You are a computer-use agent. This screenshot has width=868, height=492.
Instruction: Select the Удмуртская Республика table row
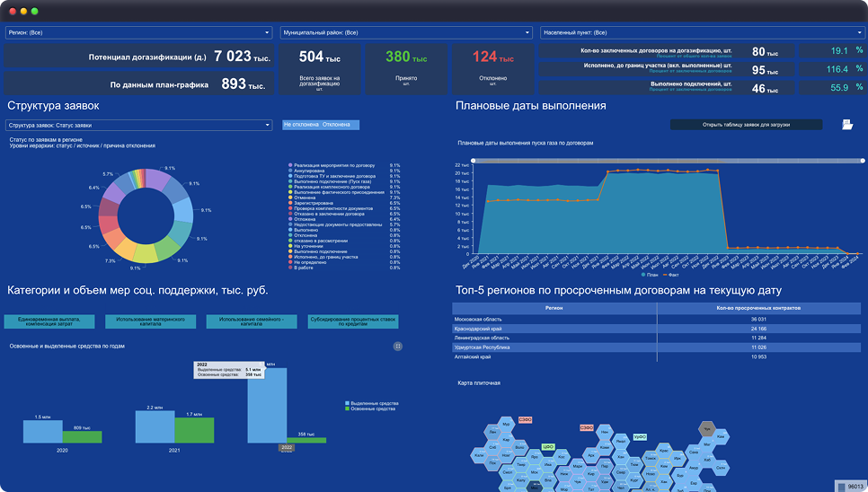click(657, 347)
